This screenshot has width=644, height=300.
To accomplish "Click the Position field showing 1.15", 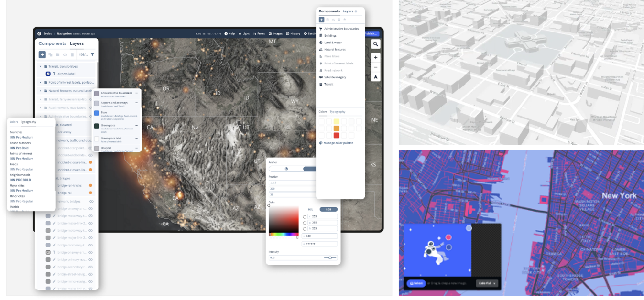I will [x=293, y=183].
